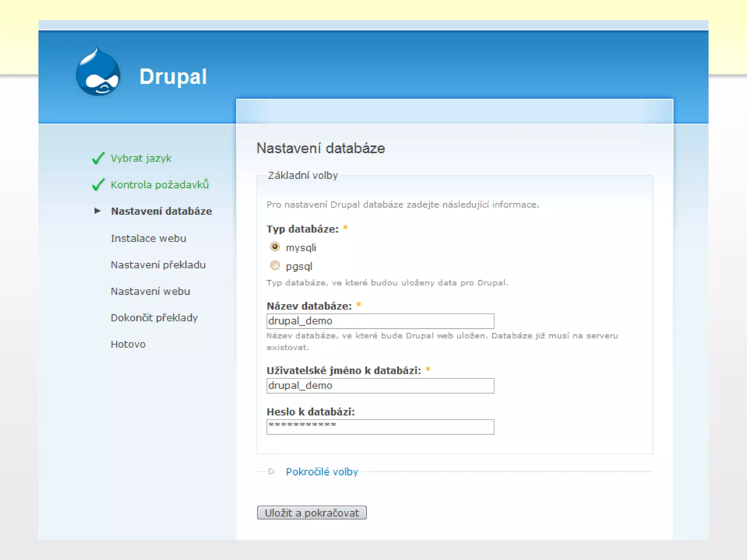Click the Základní volby fieldset legend

(x=303, y=175)
